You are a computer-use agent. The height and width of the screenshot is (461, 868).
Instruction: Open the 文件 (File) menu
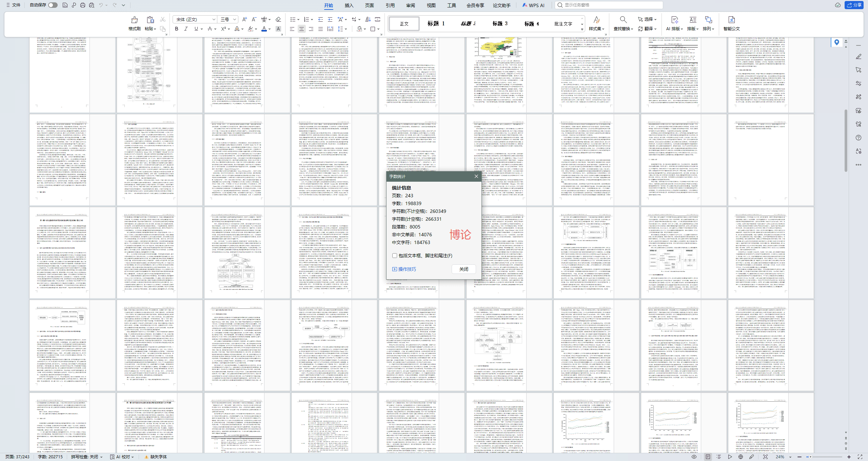(13, 5)
